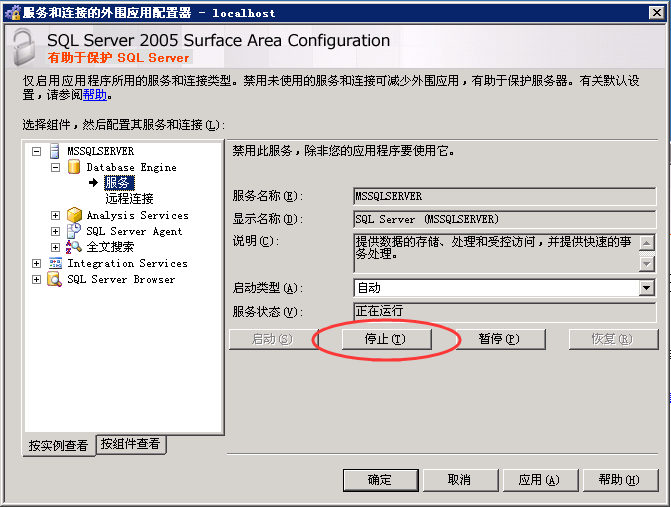The height and width of the screenshot is (507, 671).
Task: Click the 暂停(P) button
Action: click(499, 339)
